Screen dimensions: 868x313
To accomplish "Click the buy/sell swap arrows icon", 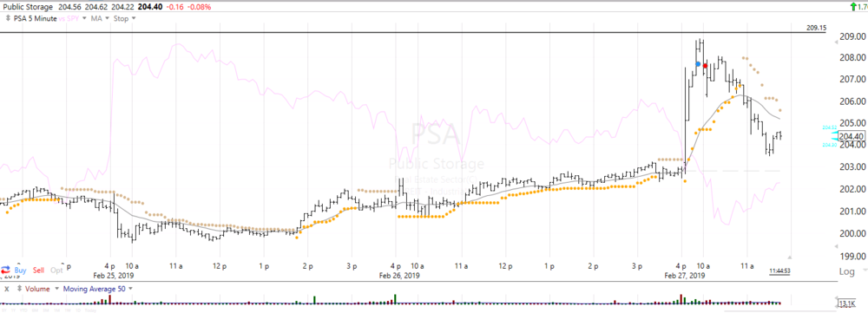I will (6, 270).
